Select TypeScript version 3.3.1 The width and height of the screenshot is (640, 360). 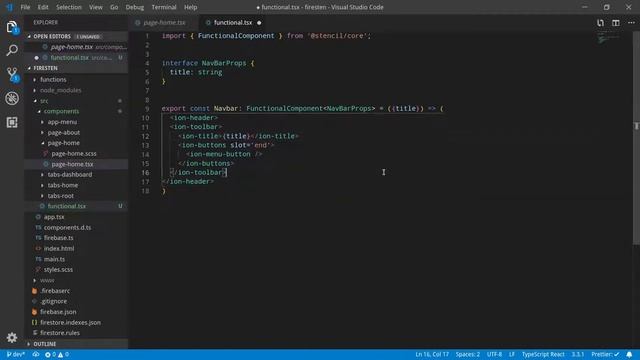578,354
